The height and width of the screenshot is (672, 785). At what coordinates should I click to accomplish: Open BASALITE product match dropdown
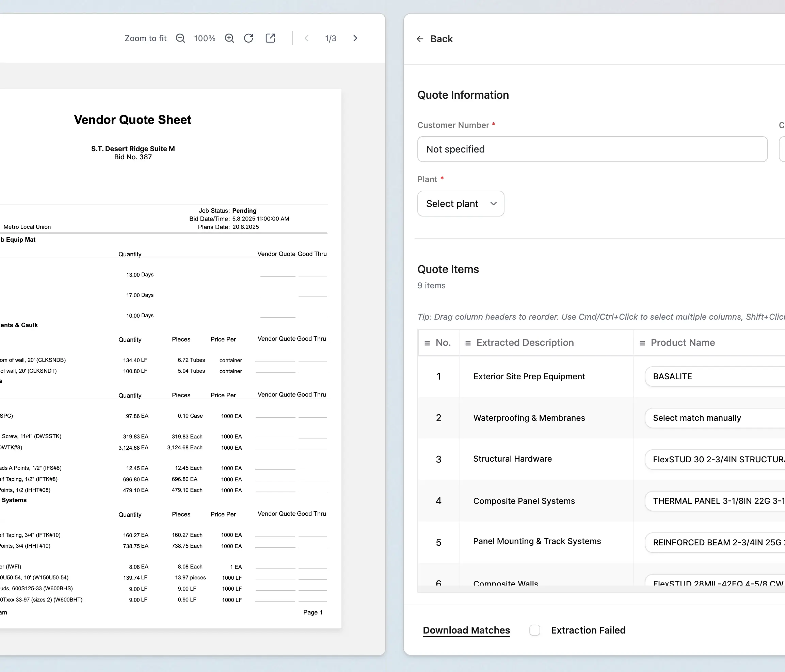coord(714,377)
